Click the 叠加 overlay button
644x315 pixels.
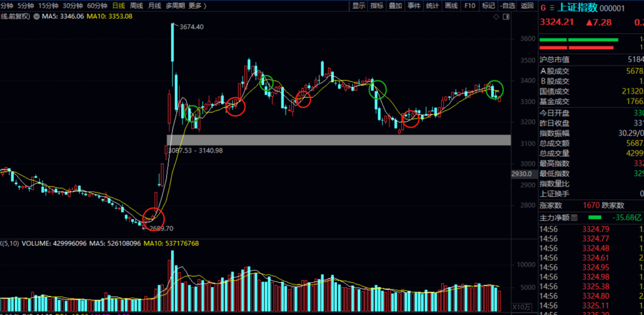395,6
